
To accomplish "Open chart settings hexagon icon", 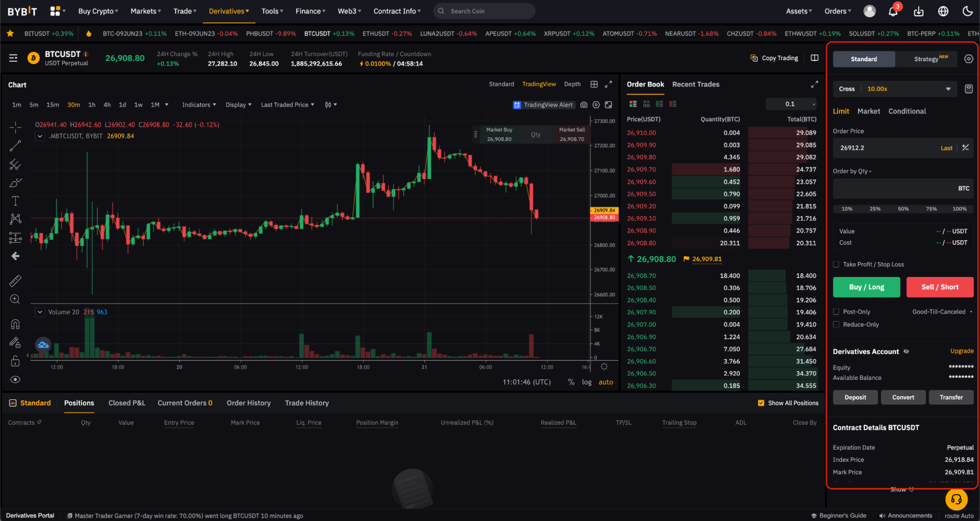I will (x=596, y=105).
